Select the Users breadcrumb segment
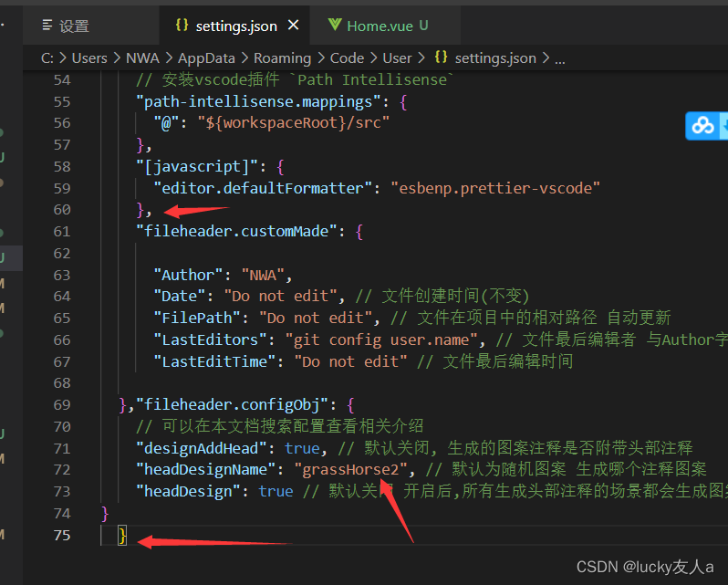 tap(89, 58)
